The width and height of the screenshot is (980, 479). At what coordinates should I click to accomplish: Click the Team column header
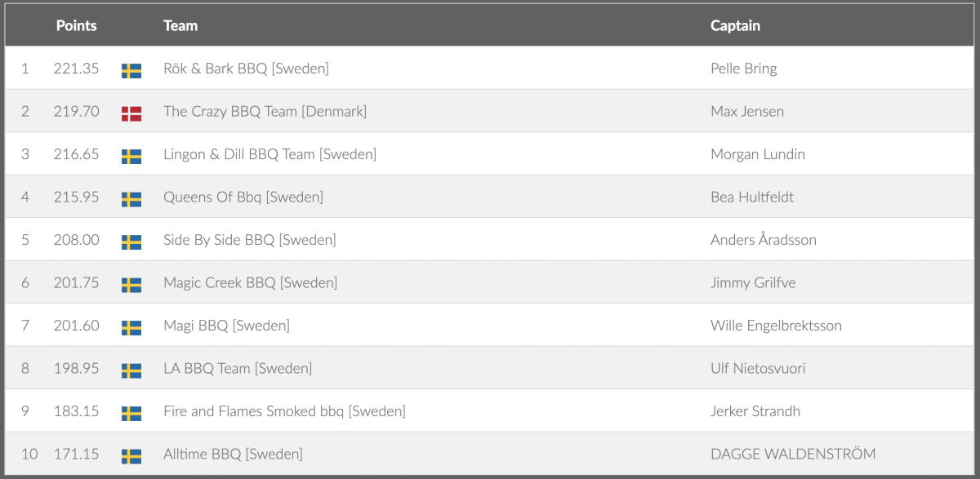[180, 25]
